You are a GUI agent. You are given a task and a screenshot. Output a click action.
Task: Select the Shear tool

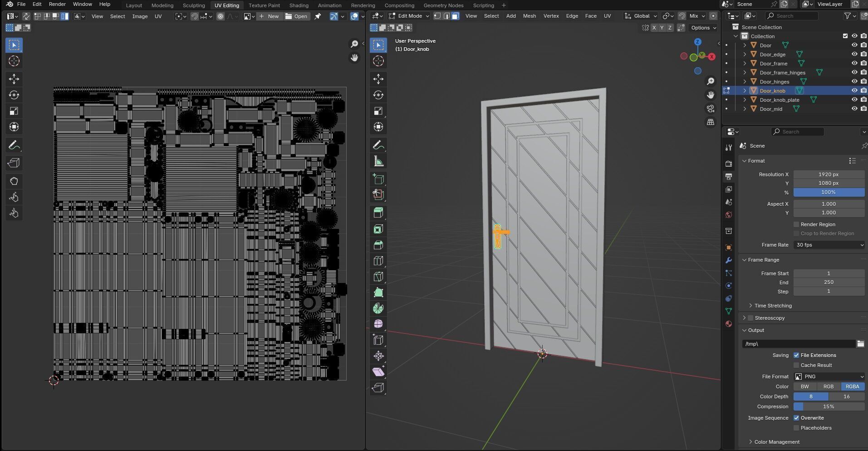pos(378,372)
